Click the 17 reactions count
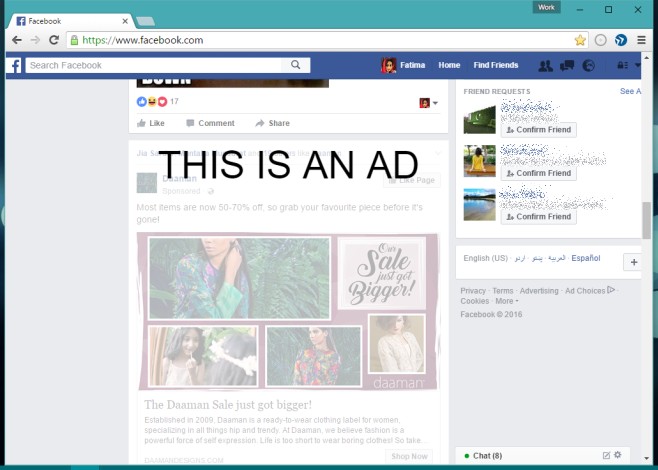 click(174, 102)
